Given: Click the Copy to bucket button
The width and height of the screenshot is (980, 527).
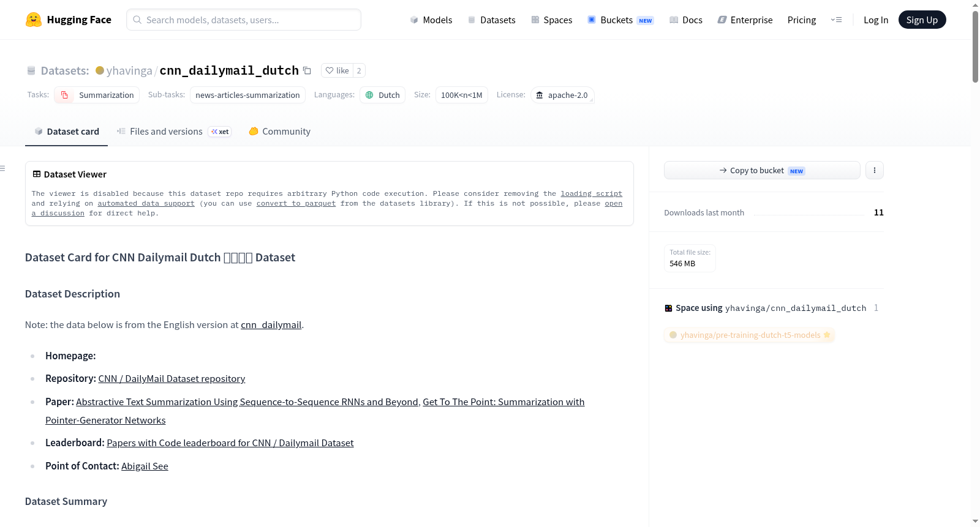Looking at the screenshot, I should [x=762, y=170].
